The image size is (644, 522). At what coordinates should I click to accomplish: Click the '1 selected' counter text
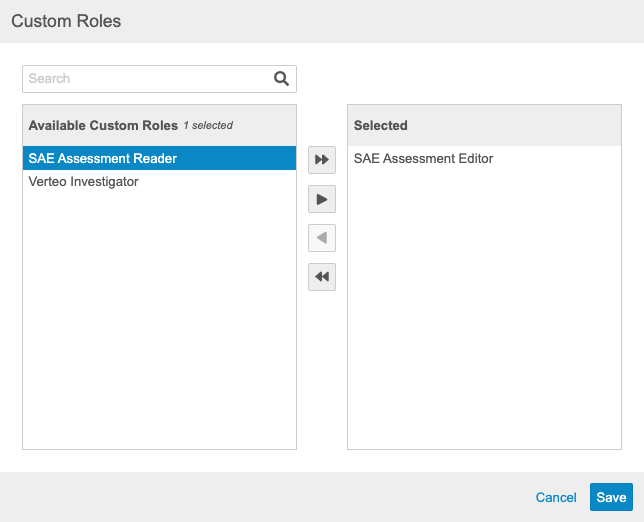click(208, 126)
